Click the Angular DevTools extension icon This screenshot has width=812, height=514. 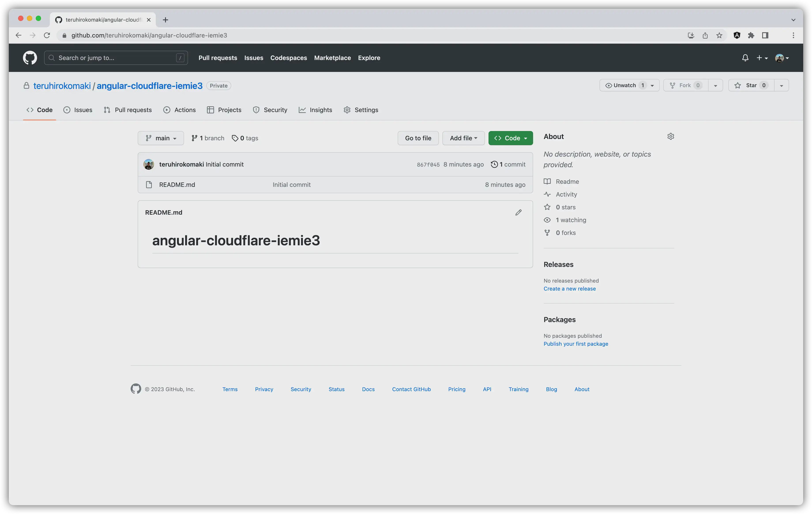click(x=737, y=35)
